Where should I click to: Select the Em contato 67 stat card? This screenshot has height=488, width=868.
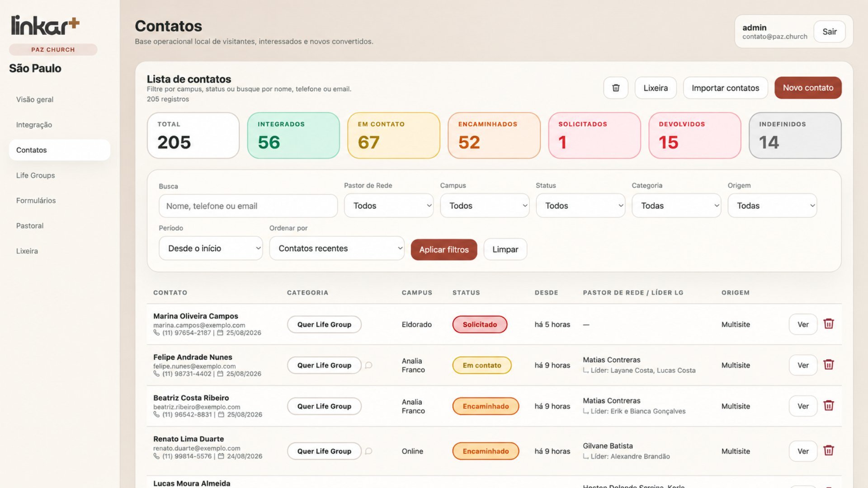tap(394, 136)
